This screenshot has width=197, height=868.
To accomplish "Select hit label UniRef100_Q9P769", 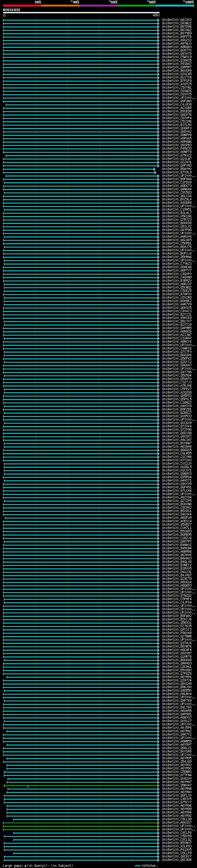I will pyautogui.click(x=177, y=700).
